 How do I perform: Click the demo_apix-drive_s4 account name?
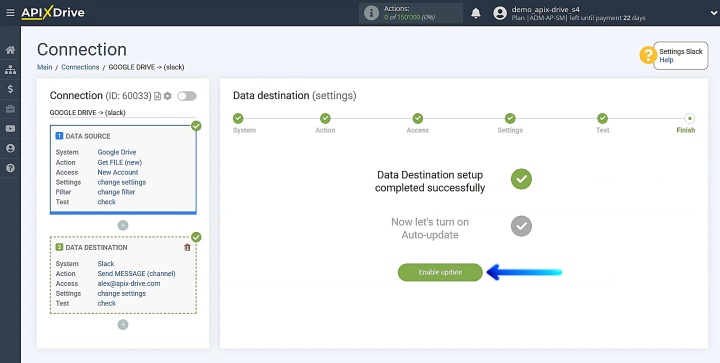point(546,9)
